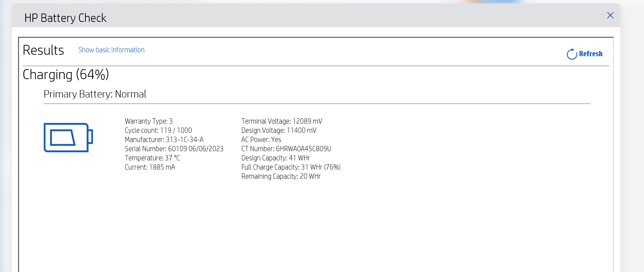The width and height of the screenshot is (644, 272).
Task: Select the HP Battery Check title text
Action: 66,18
